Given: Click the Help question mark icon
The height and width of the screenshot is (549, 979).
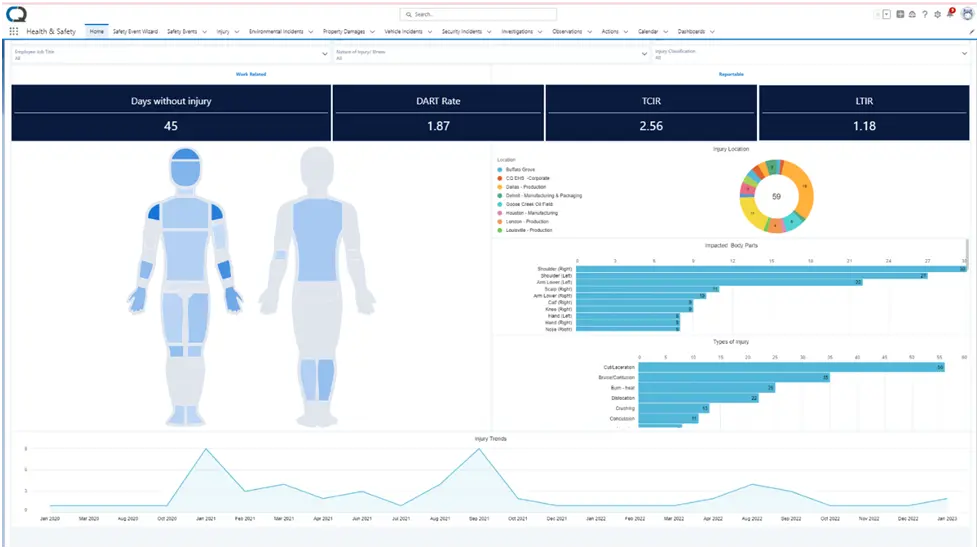Looking at the screenshot, I should click(x=925, y=14).
